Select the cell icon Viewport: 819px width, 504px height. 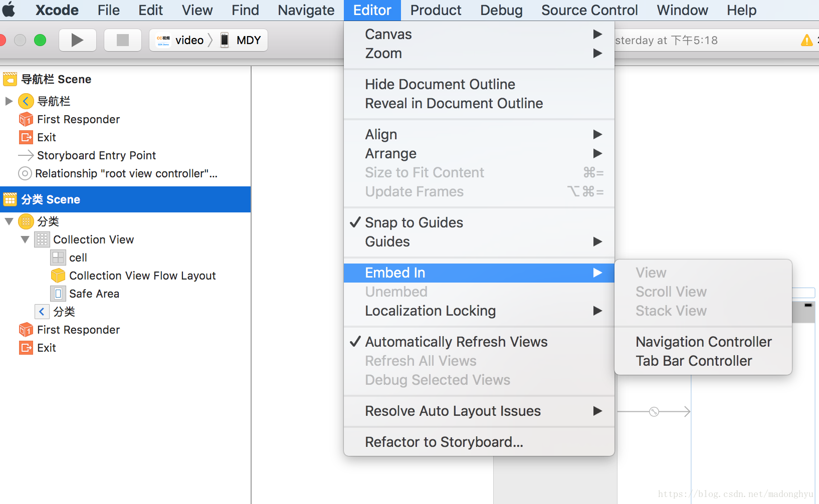click(58, 258)
